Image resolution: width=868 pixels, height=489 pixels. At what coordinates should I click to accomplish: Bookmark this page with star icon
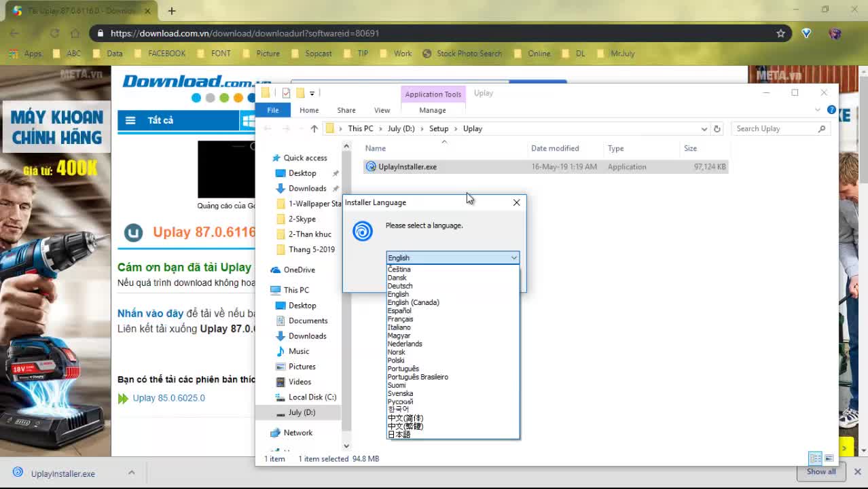780,33
